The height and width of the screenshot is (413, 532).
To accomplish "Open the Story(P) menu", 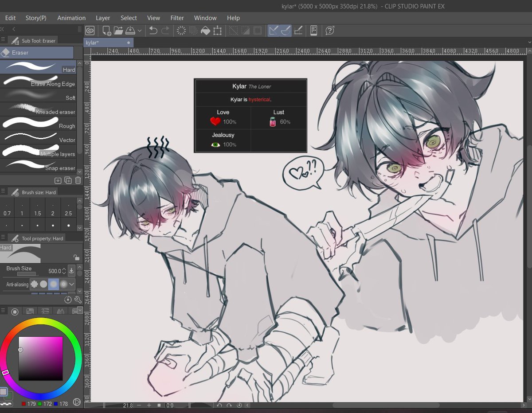I will click(36, 18).
